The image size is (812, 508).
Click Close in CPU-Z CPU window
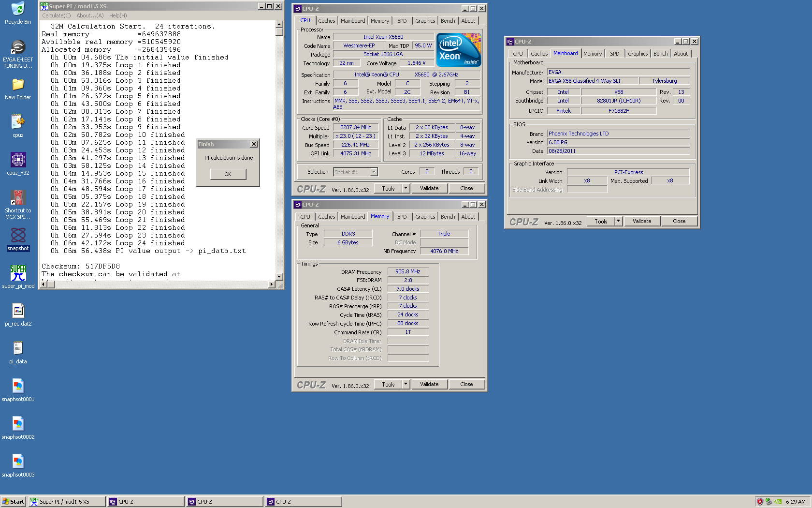466,188
